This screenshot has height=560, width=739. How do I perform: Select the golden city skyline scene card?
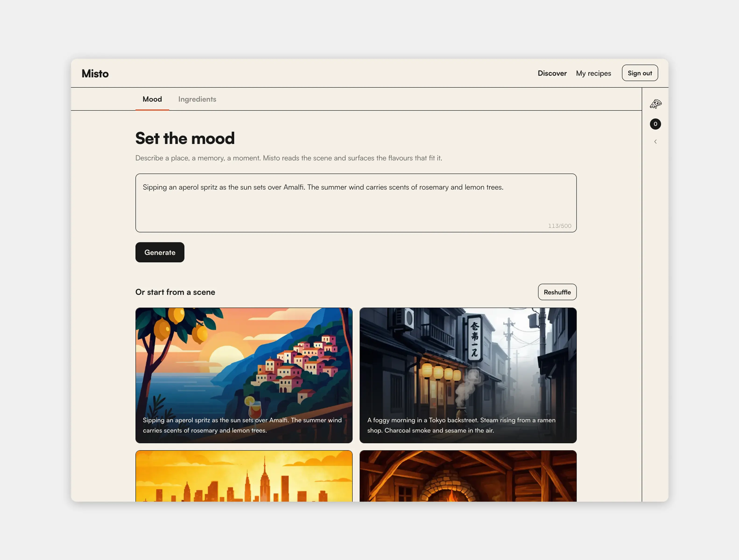point(243,476)
